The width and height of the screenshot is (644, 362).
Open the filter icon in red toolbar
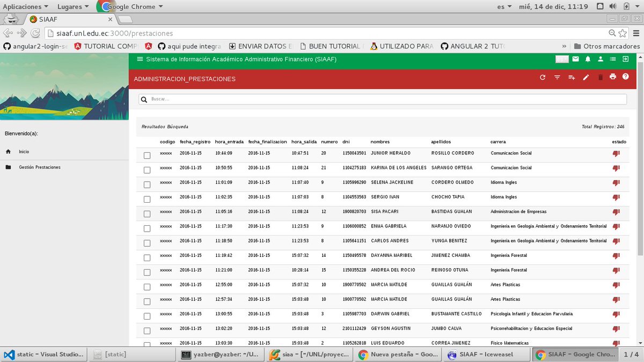(x=557, y=77)
